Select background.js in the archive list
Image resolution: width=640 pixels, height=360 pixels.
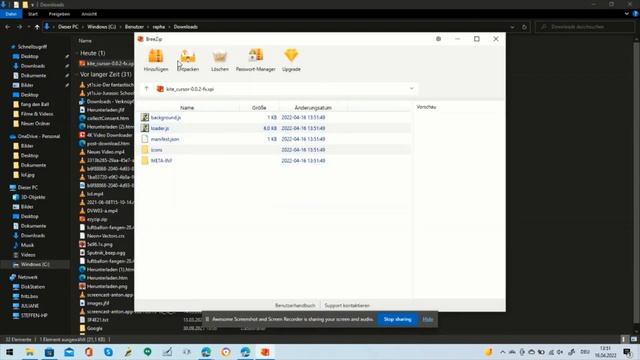pos(166,118)
